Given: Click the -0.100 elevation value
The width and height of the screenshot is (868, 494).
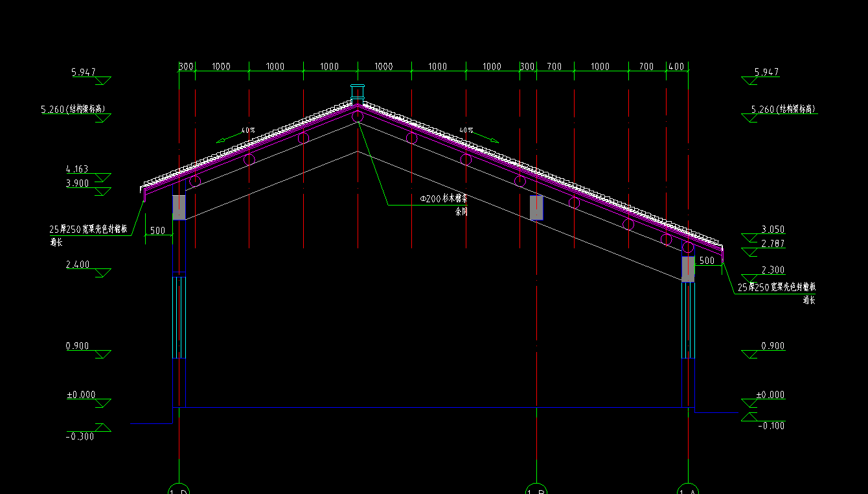Looking at the screenshot, I should pyautogui.click(x=770, y=425).
